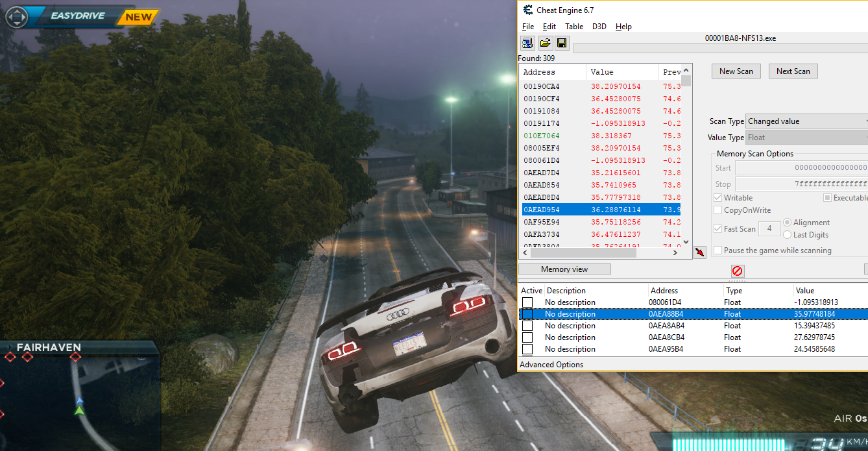Select result row 00190CA4
This screenshot has width=868, height=451.
(601, 86)
